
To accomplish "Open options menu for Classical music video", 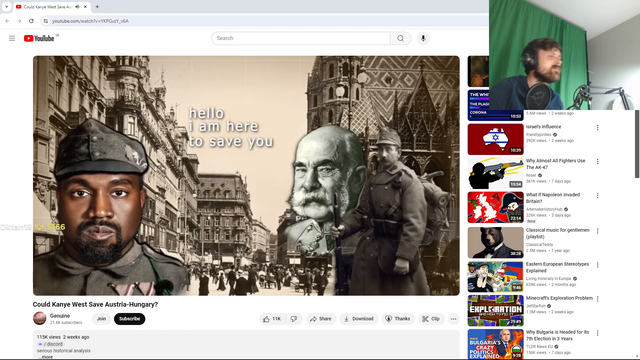I will (x=598, y=231).
